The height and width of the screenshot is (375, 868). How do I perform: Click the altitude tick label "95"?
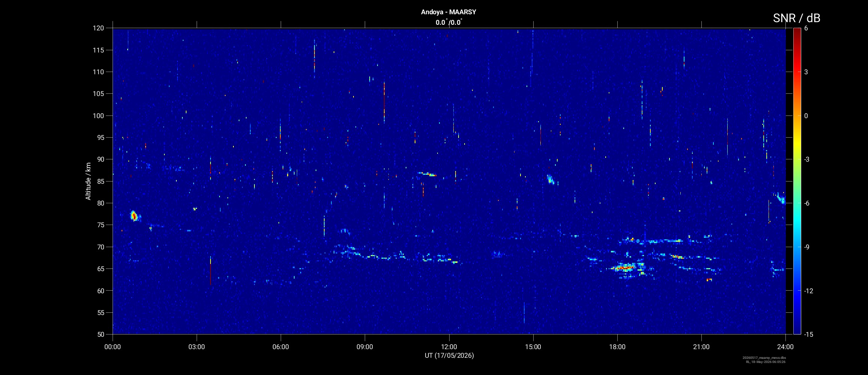pos(100,138)
